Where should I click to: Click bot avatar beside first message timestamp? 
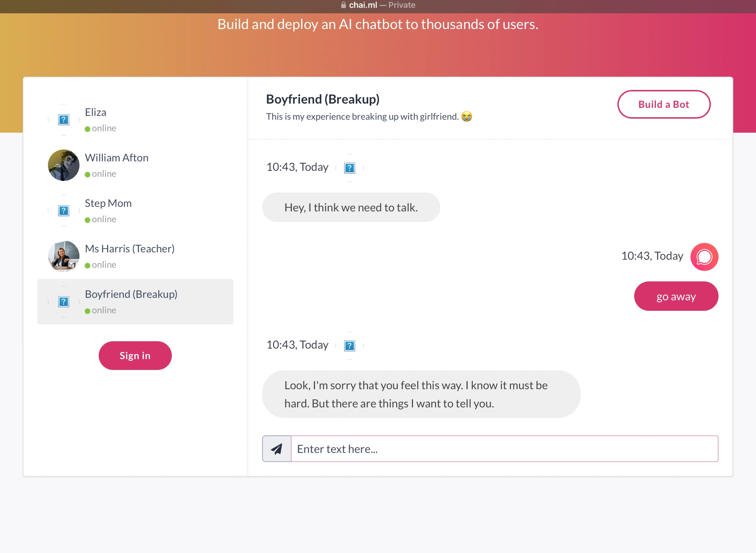tap(350, 168)
